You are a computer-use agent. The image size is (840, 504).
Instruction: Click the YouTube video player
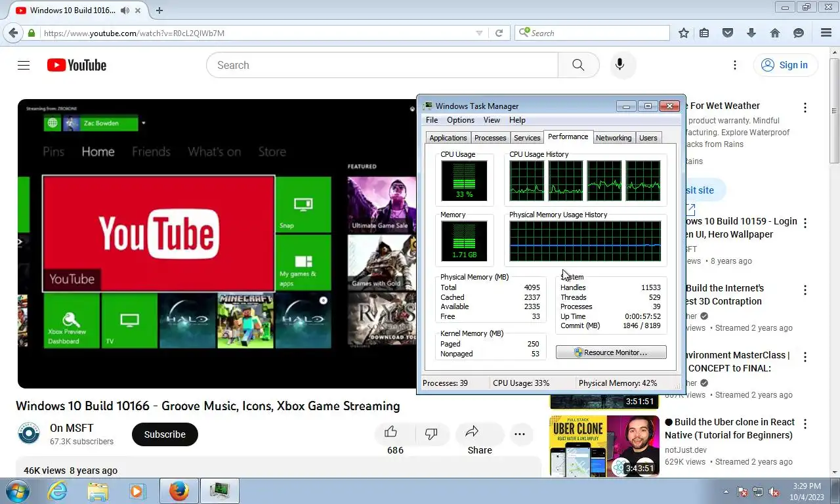pyautogui.click(x=217, y=243)
